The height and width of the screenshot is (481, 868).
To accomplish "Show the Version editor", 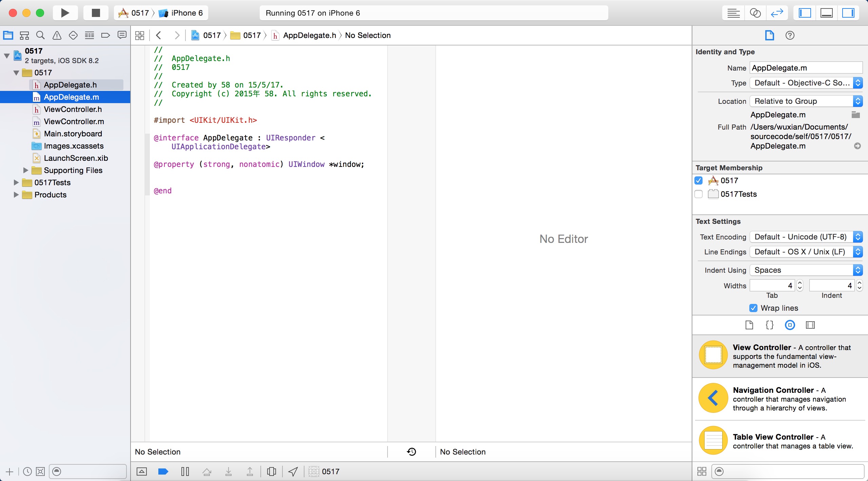I will [x=777, y=13].
